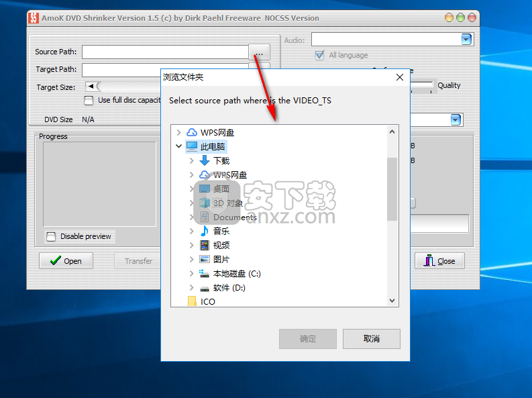
Task: Click the target size left arrow icon
Action: 91,87
